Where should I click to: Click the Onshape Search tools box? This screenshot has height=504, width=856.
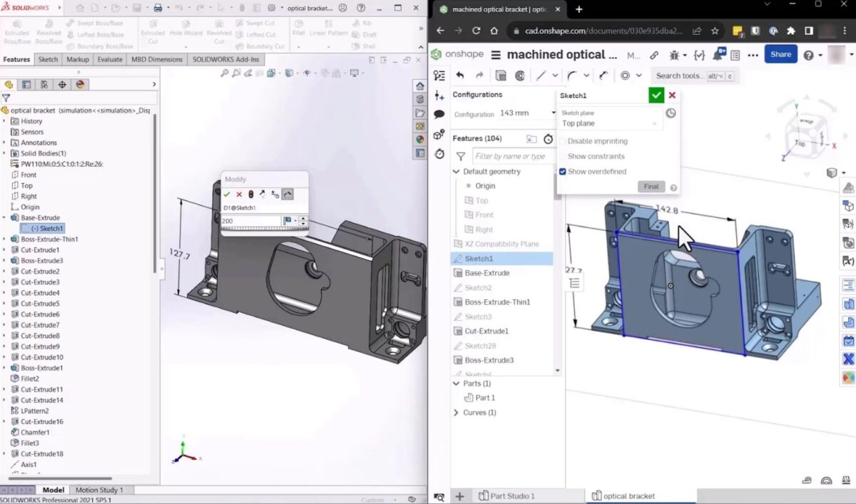[695, 76]
